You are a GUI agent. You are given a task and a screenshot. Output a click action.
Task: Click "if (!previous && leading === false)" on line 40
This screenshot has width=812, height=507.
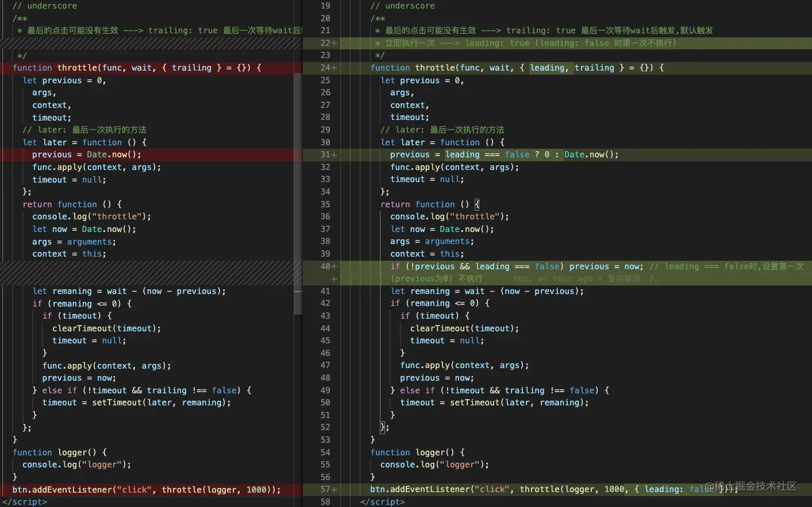[x=477, y=266]
